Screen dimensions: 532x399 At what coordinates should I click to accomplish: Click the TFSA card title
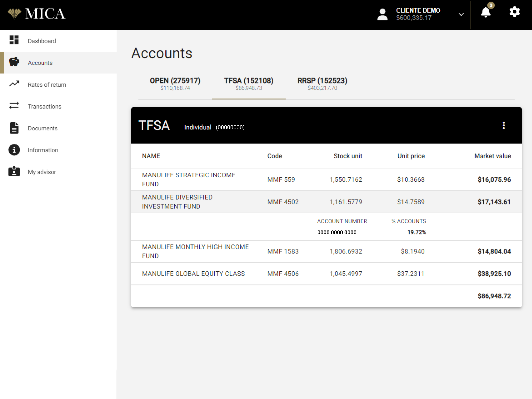pos(154,125)
